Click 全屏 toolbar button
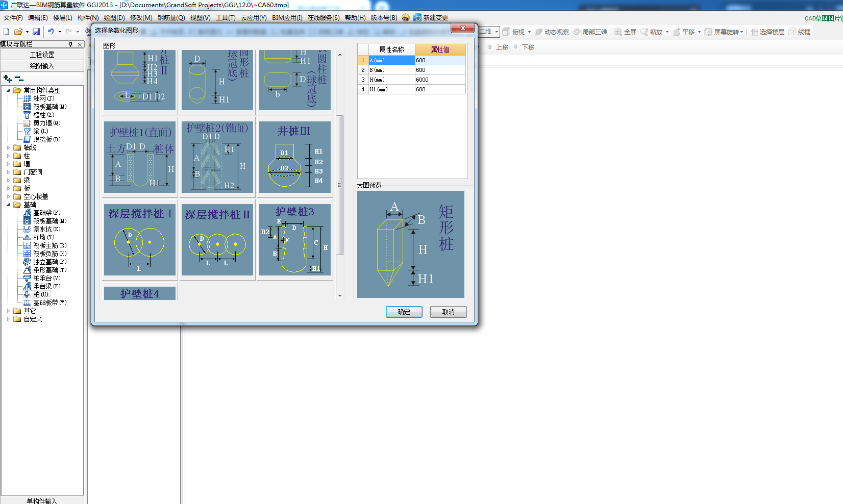Screen dimensions: 843x504 click(x=625, y=32)
